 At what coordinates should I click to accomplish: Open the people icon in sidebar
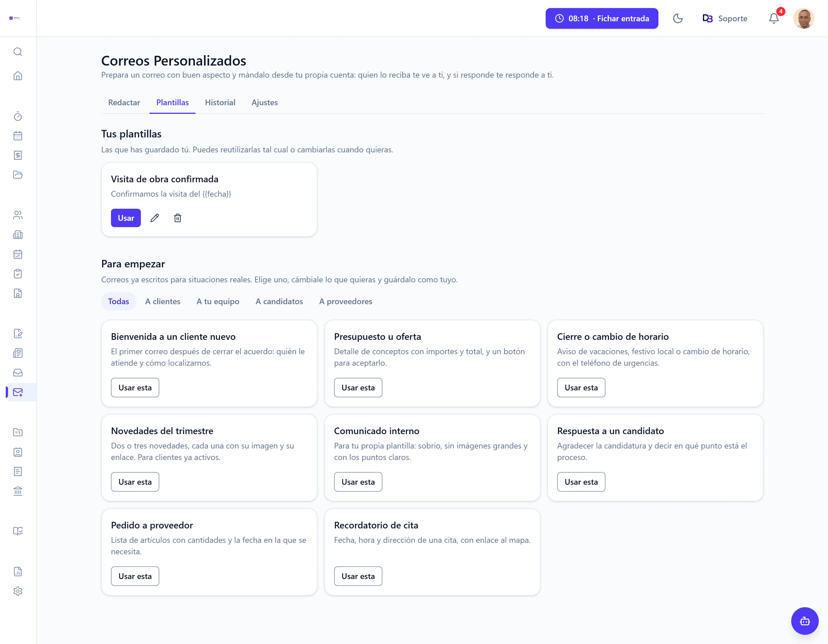point(18,215)
